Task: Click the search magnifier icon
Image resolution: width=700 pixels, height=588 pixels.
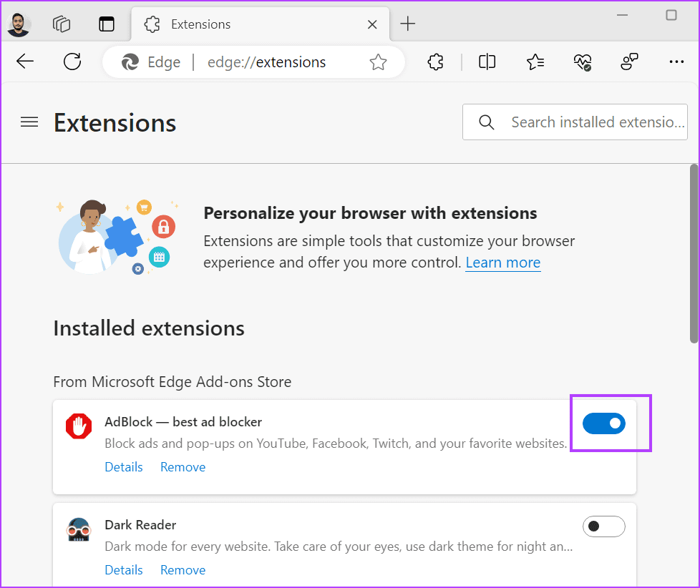Action: click(x=486, y=122)
